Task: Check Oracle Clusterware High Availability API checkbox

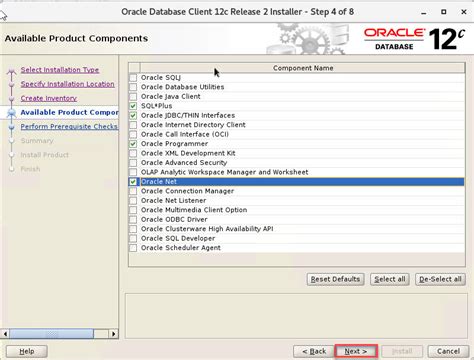Action: [133, 229]
